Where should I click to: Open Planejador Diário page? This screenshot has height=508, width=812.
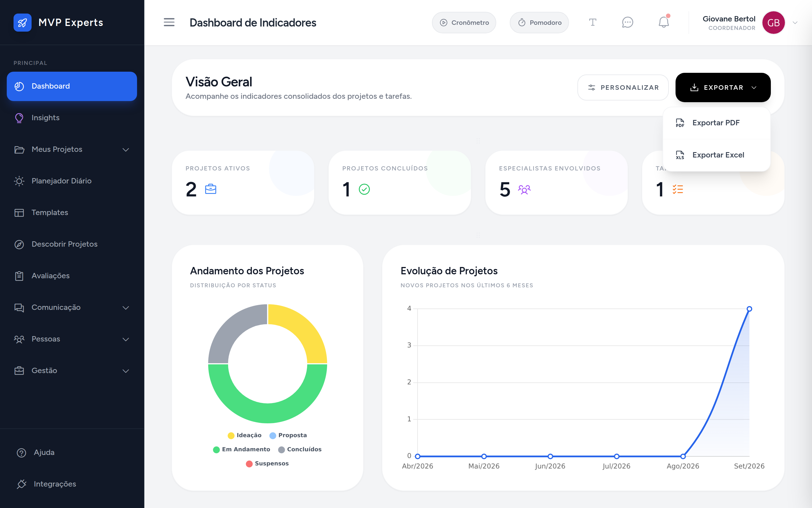[x=72, y=181]
